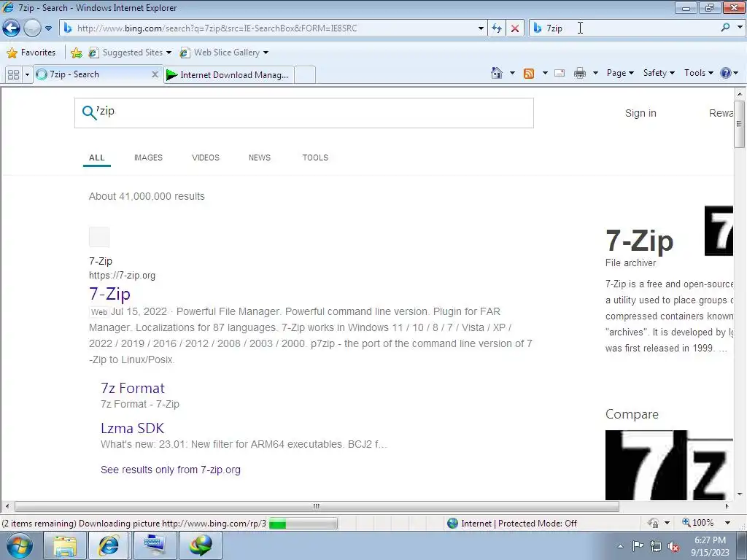Click the vertical scrollbar thumb
The width and height of the screenshot is (747, 560).
point(739,124)
